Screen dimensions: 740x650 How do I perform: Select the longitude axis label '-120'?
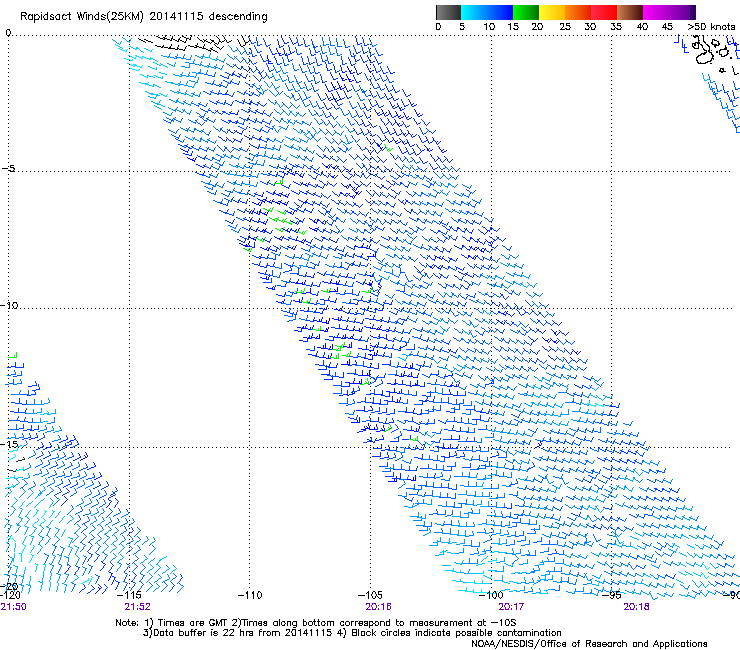(10, 595)
